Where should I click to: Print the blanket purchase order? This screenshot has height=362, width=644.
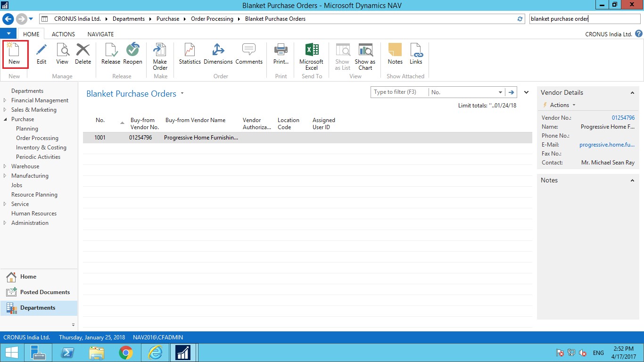click(x=281, y=54)
